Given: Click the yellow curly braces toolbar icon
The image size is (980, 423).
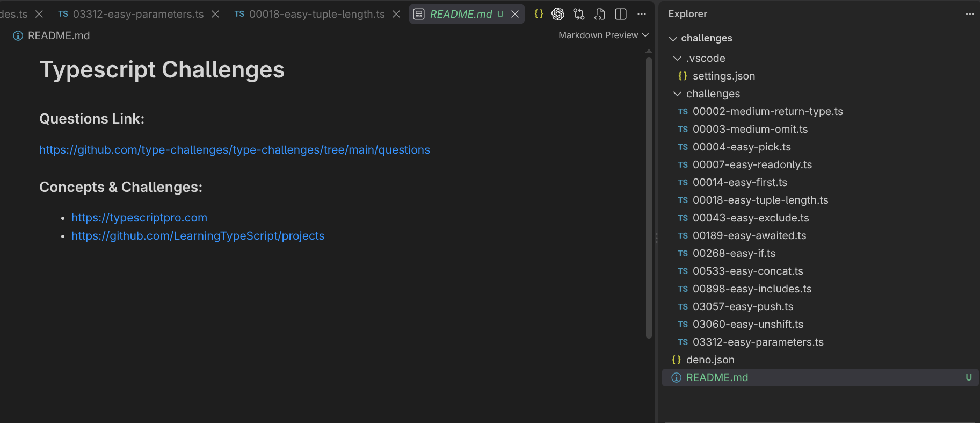Looking at the screenshot, I should tap(539, 14).
